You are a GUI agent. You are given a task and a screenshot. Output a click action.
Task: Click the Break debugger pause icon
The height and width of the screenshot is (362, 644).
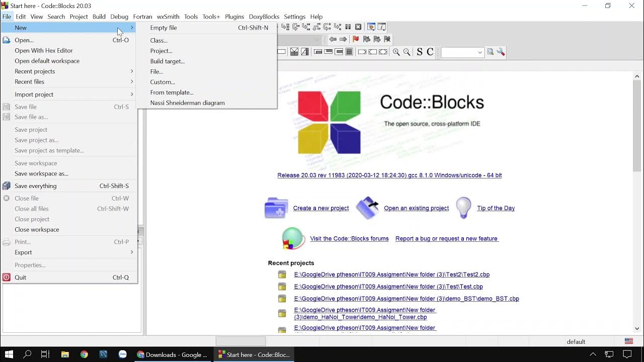[348, 27]
